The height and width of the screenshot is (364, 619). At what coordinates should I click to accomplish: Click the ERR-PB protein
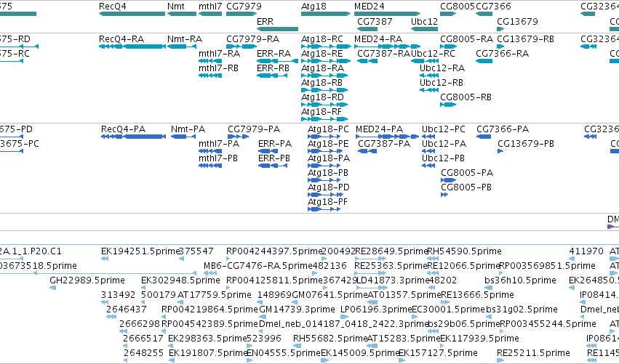(x=273, y=166)
